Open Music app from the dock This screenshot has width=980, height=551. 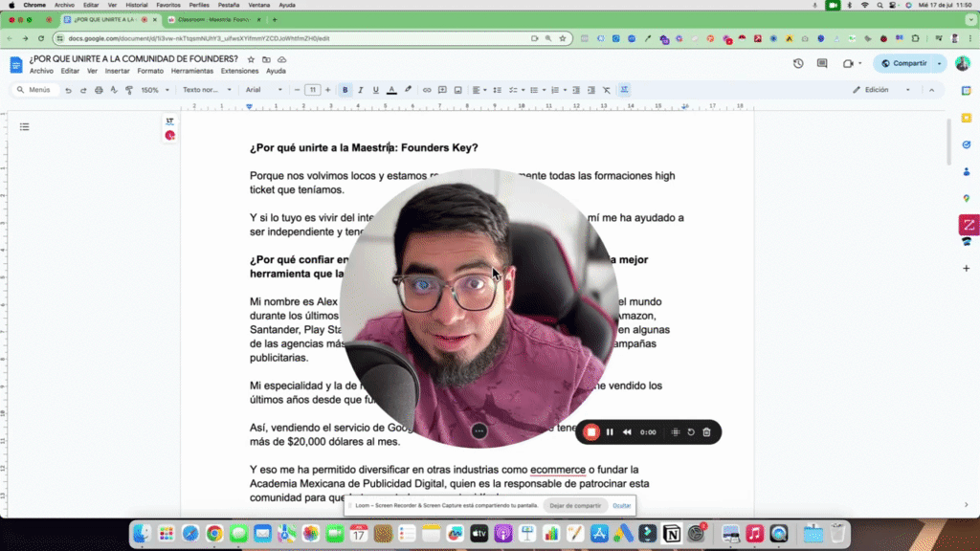click(x=754, y=534)
